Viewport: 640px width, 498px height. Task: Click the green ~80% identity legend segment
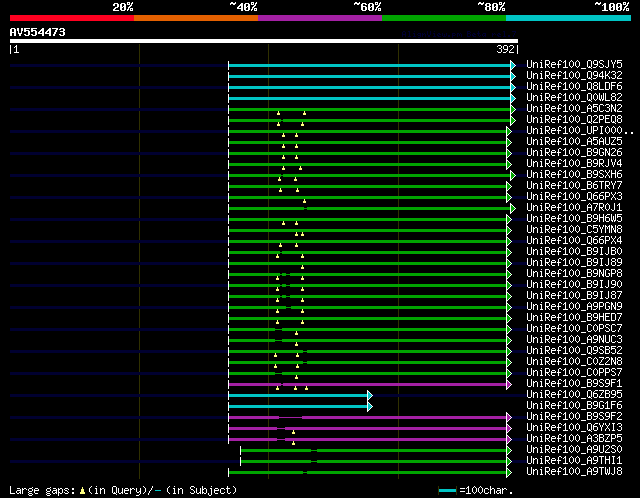[444, 18]
